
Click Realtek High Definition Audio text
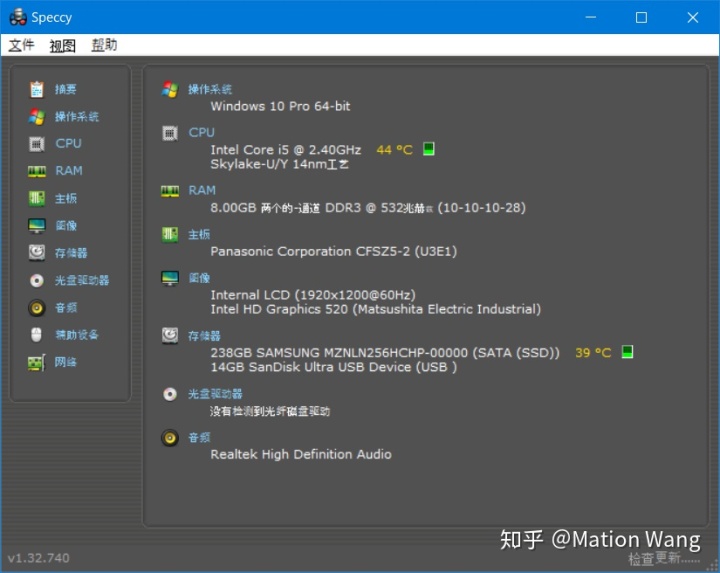tap(301, 454)
